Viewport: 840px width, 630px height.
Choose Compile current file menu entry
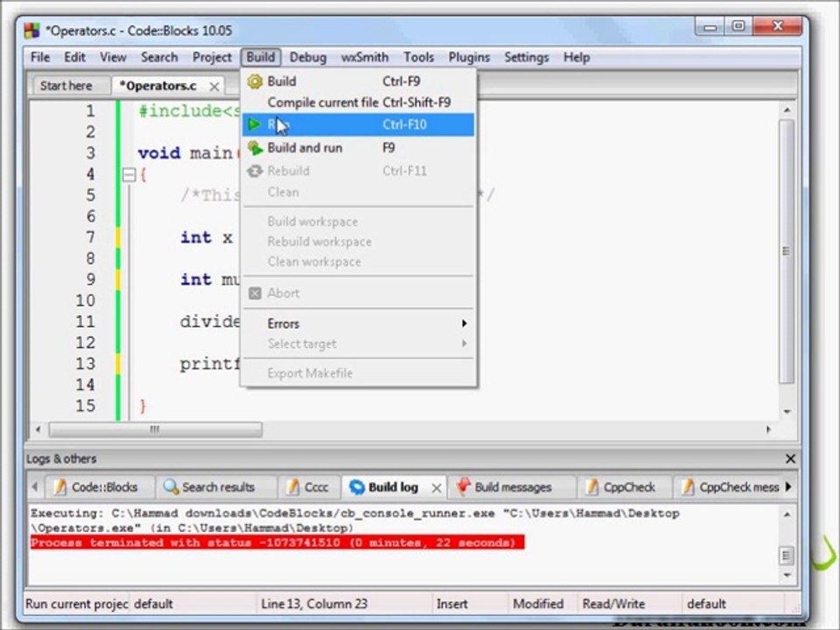coord(358,102)
